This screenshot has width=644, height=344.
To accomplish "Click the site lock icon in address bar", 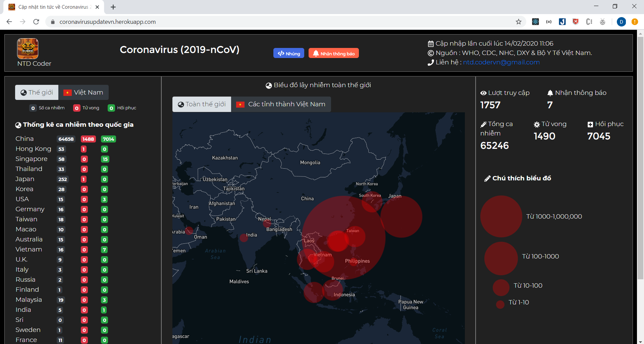I will [52, 22].
